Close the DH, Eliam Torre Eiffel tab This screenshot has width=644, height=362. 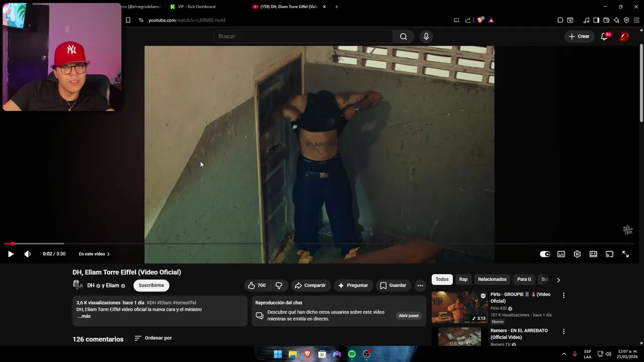[x=324, y=7]
